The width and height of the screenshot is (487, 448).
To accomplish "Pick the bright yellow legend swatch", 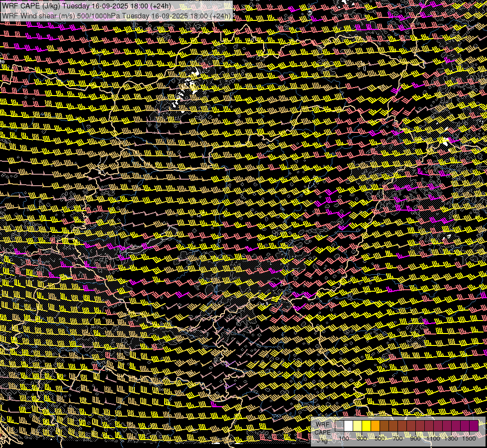I will click(367, 426).
